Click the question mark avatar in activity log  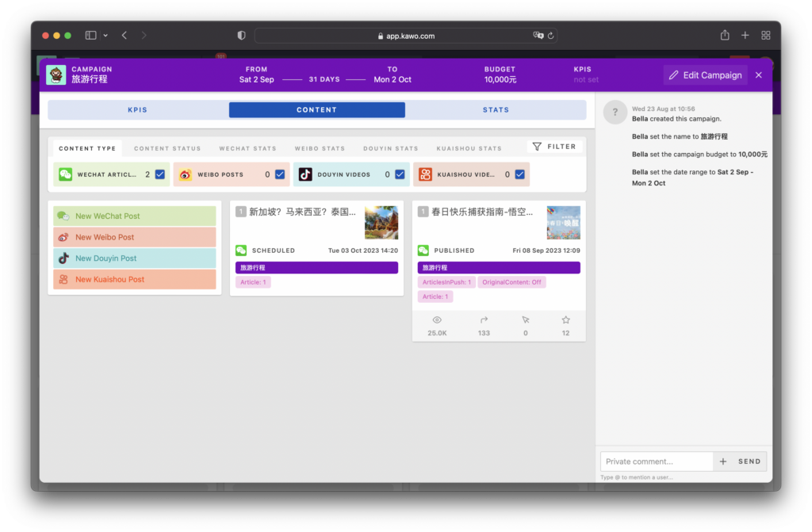pyautogui.click(x=615, y=112)
